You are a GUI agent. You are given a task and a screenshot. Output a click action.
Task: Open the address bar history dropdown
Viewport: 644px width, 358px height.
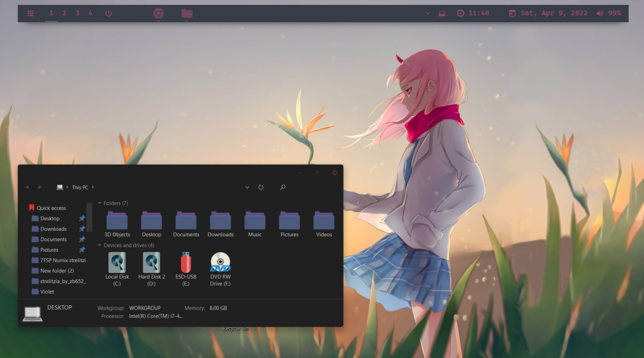point(247,187)
